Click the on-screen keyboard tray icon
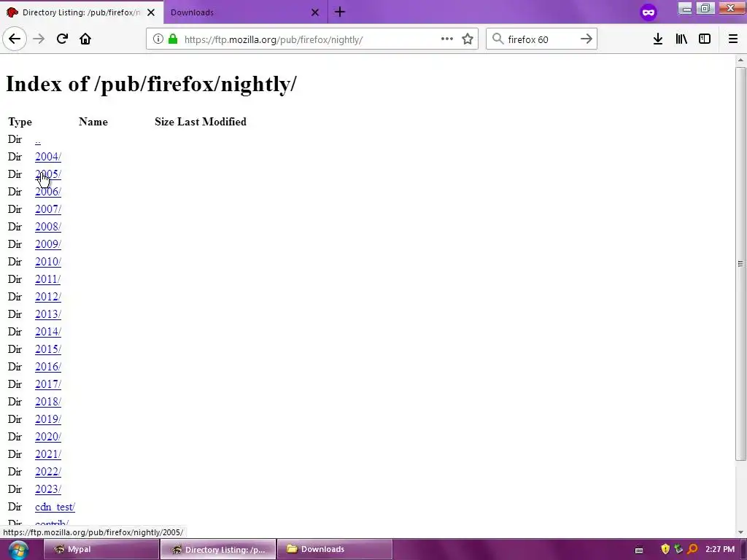The image size is (747, 560). [639, 550]
